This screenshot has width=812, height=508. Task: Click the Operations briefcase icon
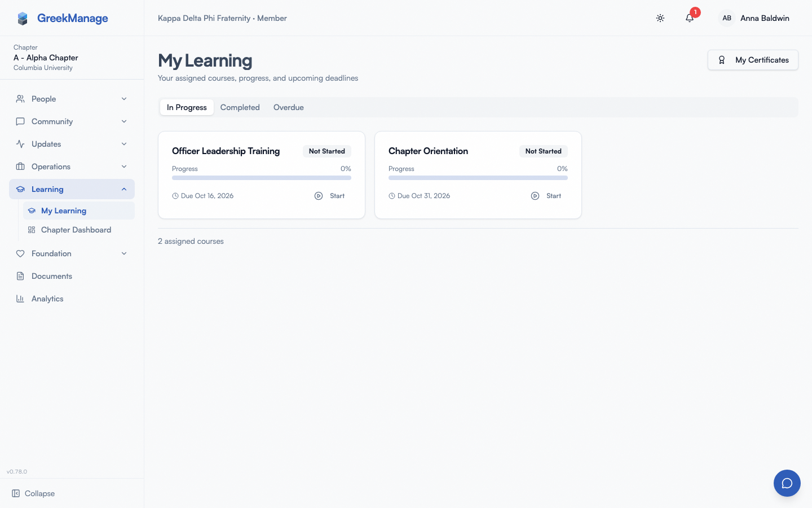coord(20,167)
